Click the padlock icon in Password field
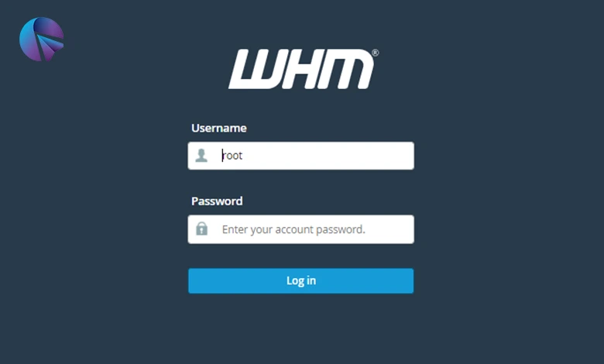 tap(201, 228)
